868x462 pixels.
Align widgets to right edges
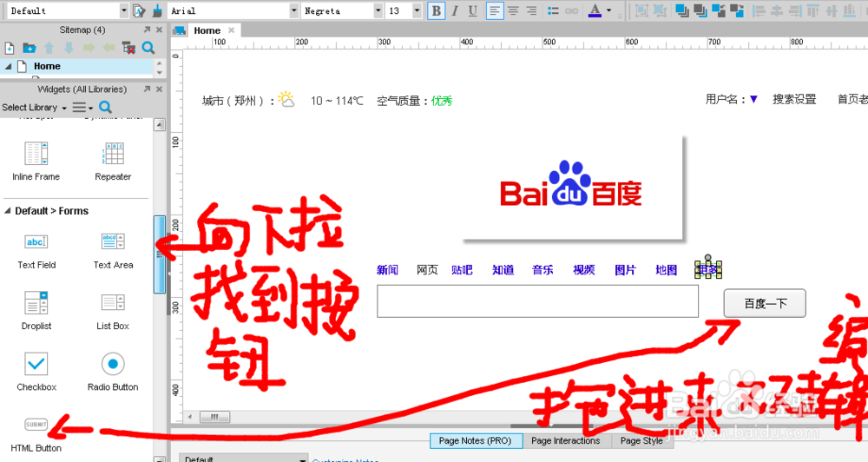pyautogui.click(x=795, y=10)
